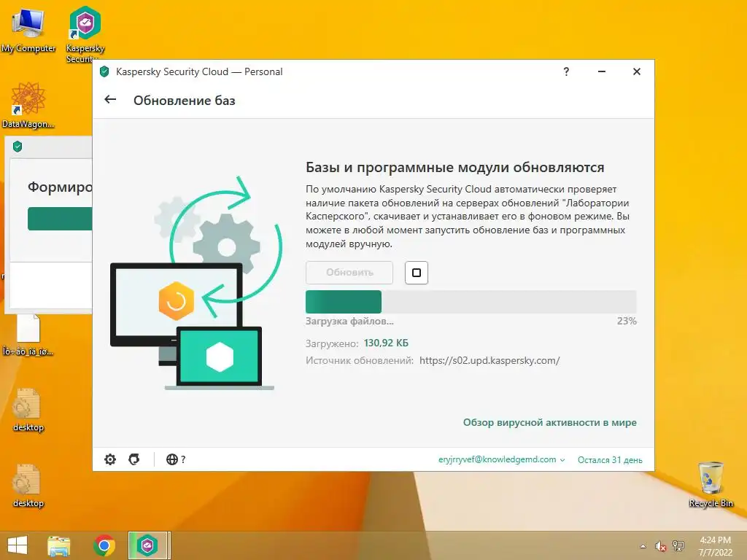The width and height of the screenshot is (747, 560).
Task: Show hidden tray icons arrow
Action: [643, 546]
